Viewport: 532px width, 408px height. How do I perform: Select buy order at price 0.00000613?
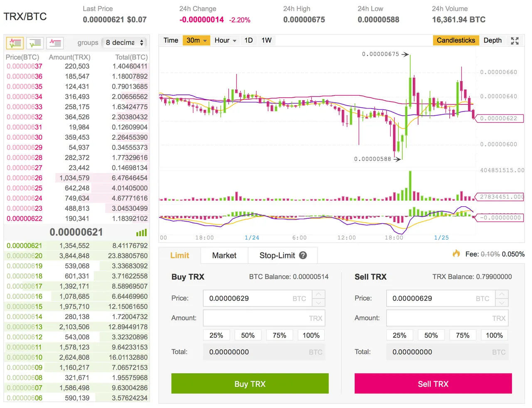coord(77,327)
